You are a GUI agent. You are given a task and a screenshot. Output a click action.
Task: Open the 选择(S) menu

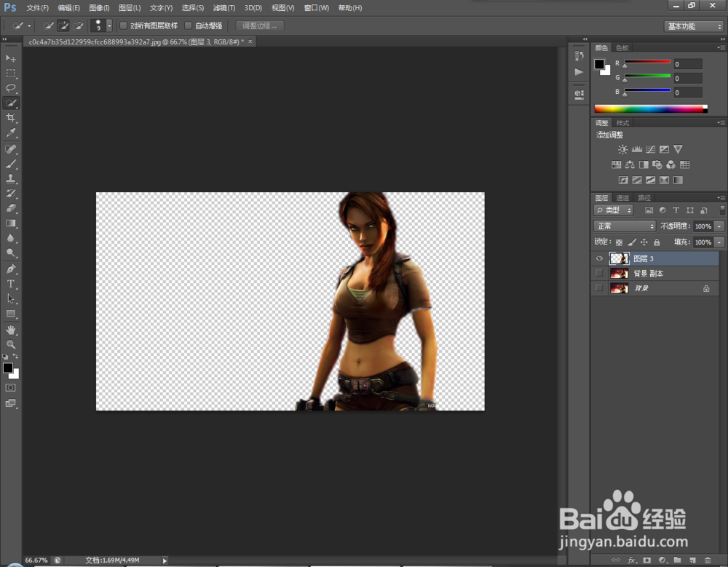(193, 8)
